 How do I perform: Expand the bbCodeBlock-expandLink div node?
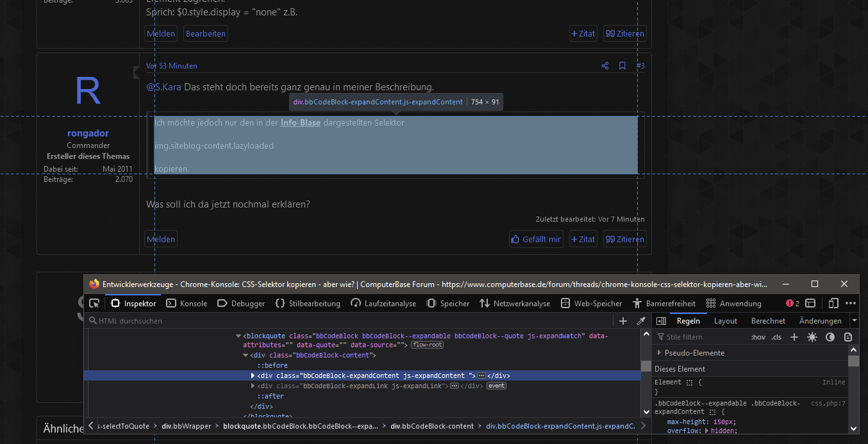(253, 386)
